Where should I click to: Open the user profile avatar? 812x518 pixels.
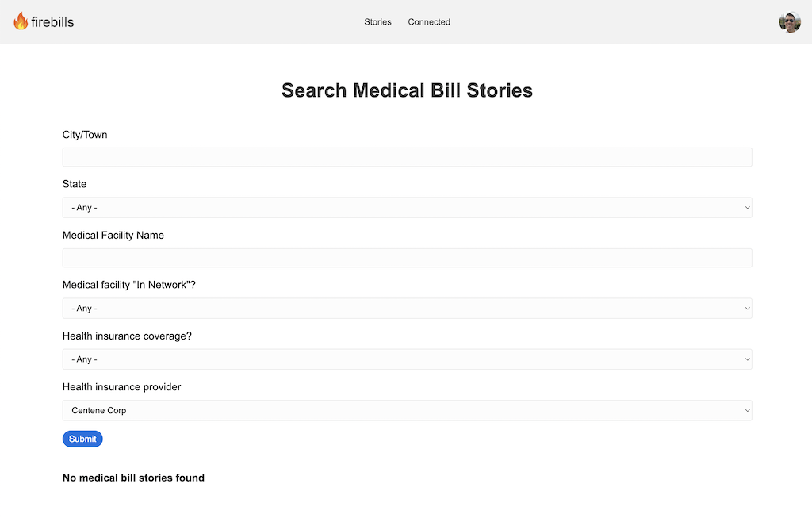(790, 21)
